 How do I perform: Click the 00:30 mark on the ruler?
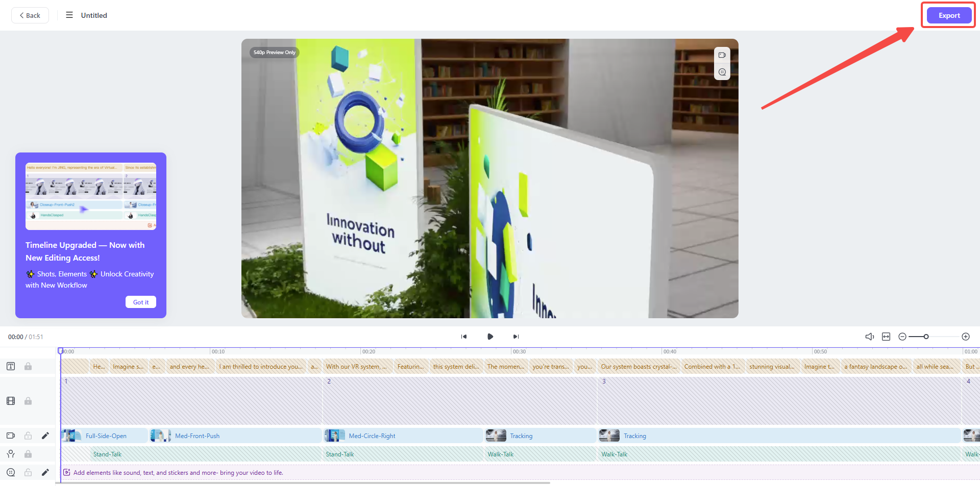[x=519, y=351]
